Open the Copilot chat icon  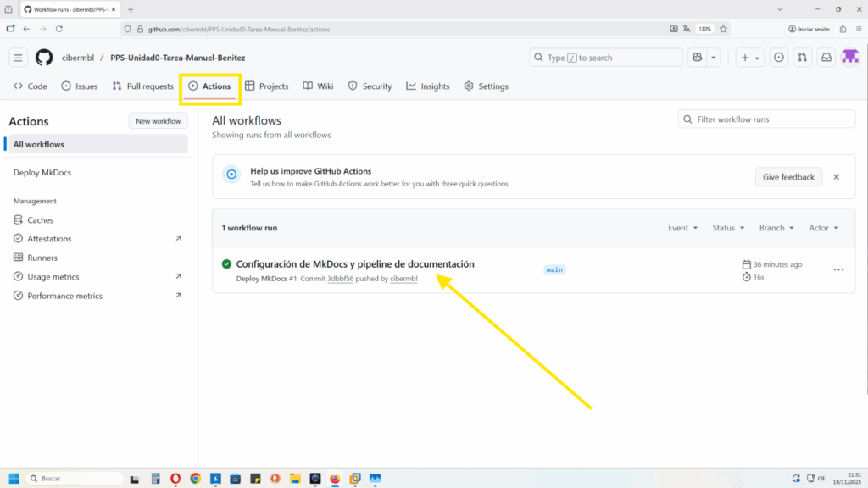(697, 58)
